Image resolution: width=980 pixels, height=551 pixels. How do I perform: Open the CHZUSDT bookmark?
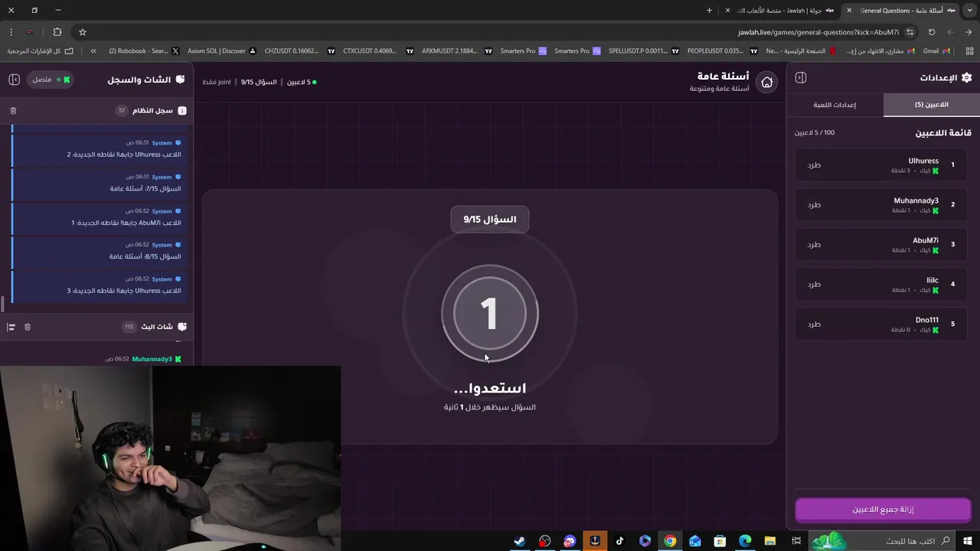(299, 51)
